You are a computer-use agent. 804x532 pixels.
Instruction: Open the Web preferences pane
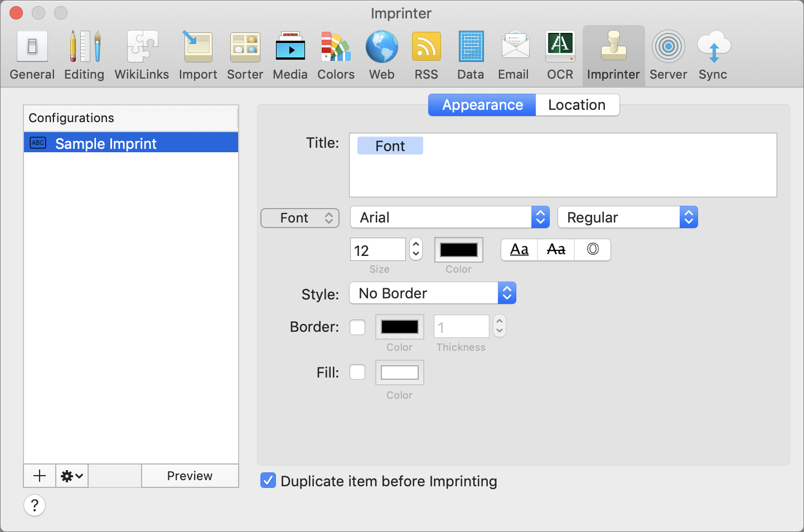pos(382,56)
